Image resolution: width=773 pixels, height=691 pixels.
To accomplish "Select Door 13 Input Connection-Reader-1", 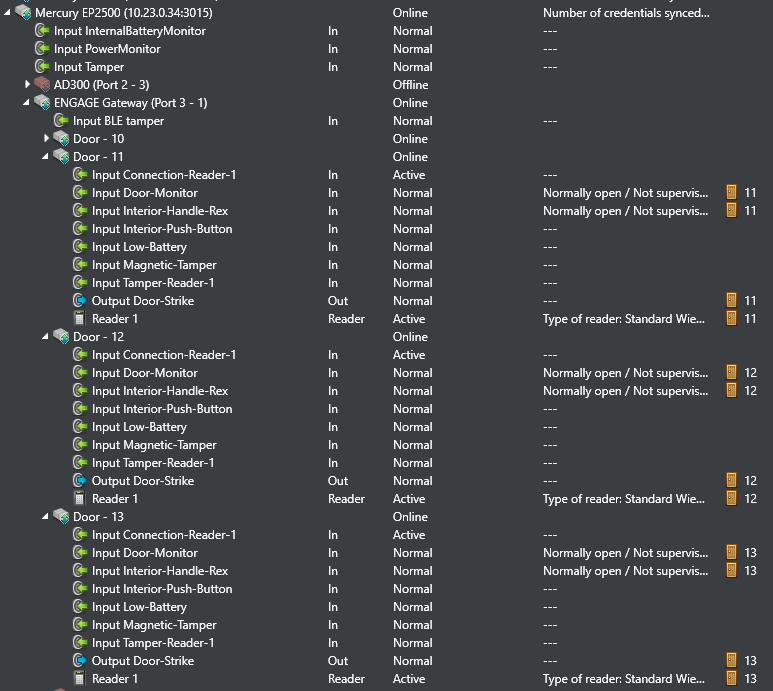I will [164, 535].
